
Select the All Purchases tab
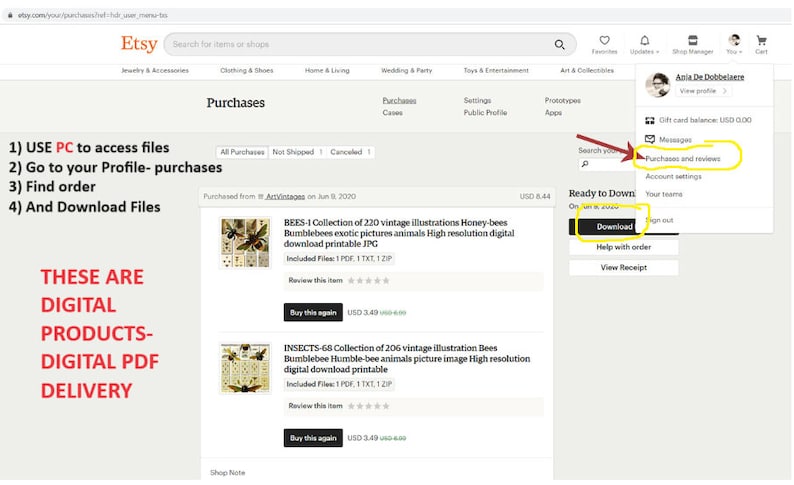[x=242, y=152]
